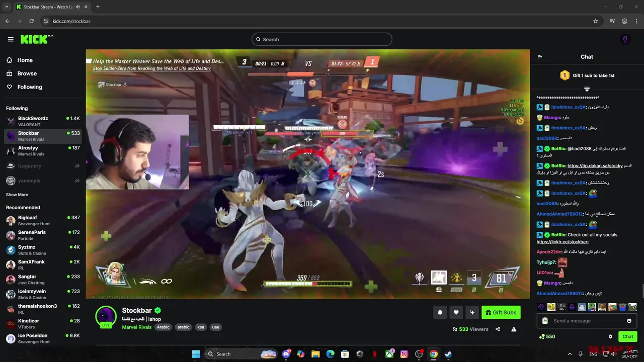Click the channel points 550 balance

pos(547,336)
